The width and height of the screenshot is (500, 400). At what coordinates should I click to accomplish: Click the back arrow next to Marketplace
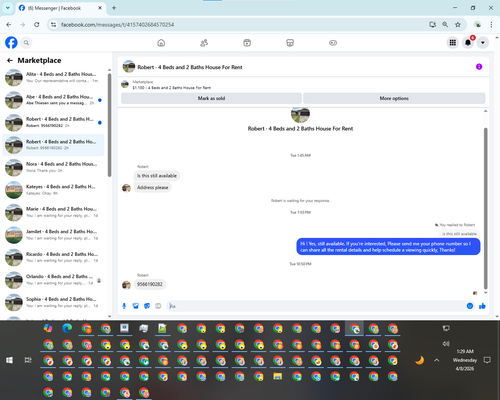[x=10, y=60]
